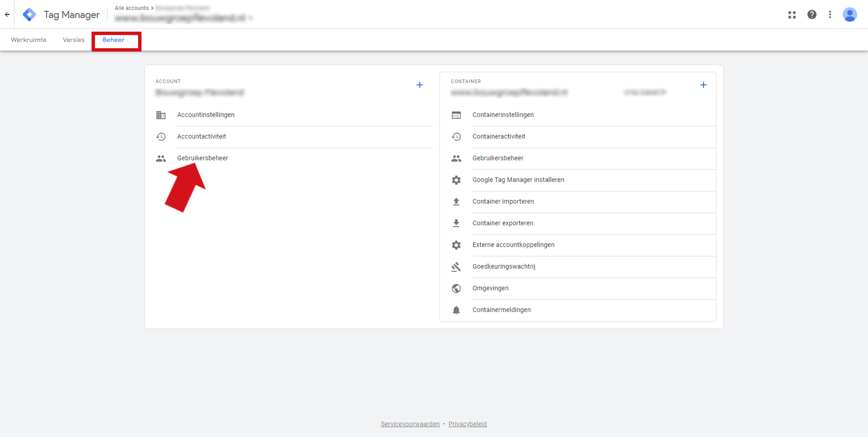
Task: Click the Containeractiviteit history icon
Action: point(456,137)
